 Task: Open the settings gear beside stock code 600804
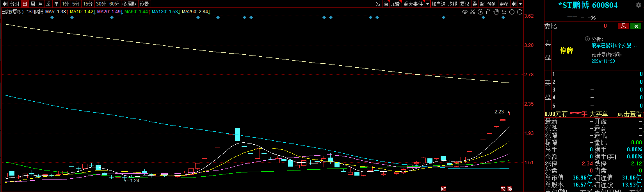click(639, 5)
